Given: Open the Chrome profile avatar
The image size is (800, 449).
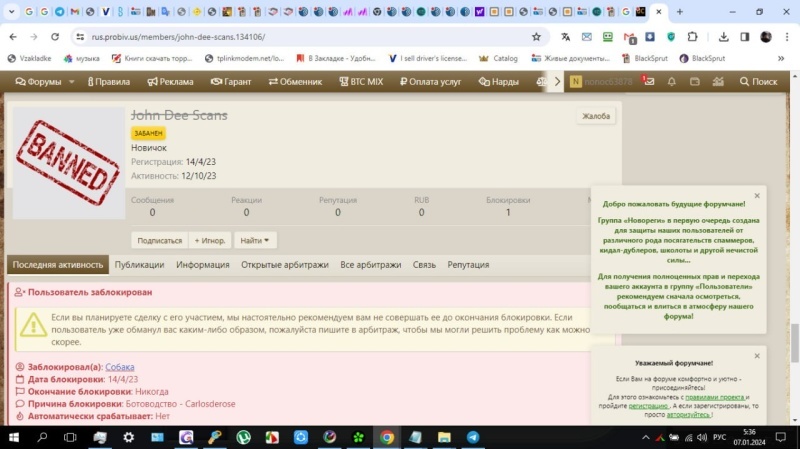Looking at the screenshot, I should coord(766,37).
